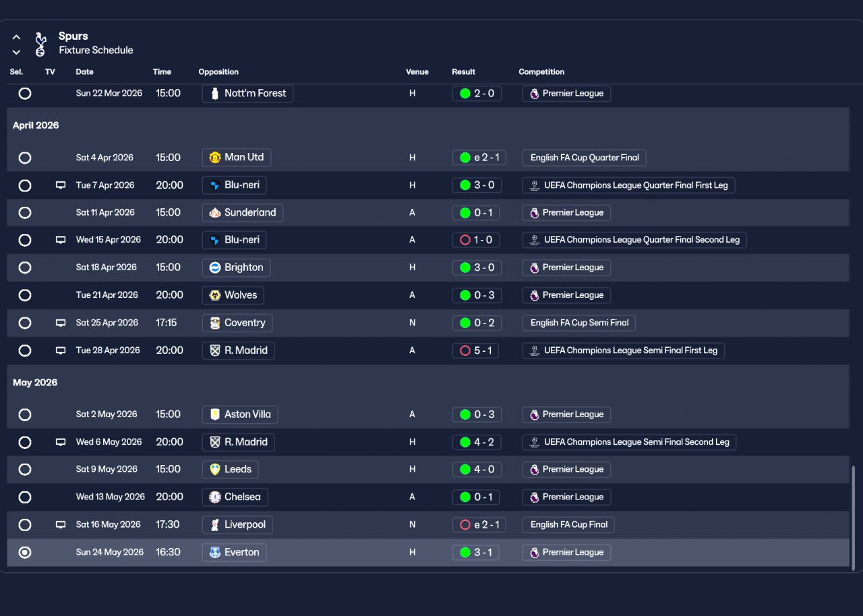Click the TV icon for Liverpool FA Cup Final
Viewport: 863px width, 616px height.
(x=61, y=524)
